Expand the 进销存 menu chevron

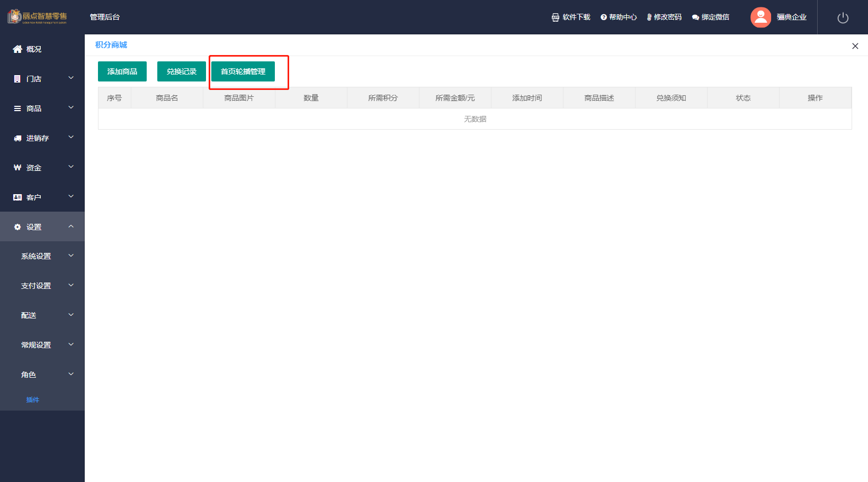pyautogui.click(x=71, y=138)
